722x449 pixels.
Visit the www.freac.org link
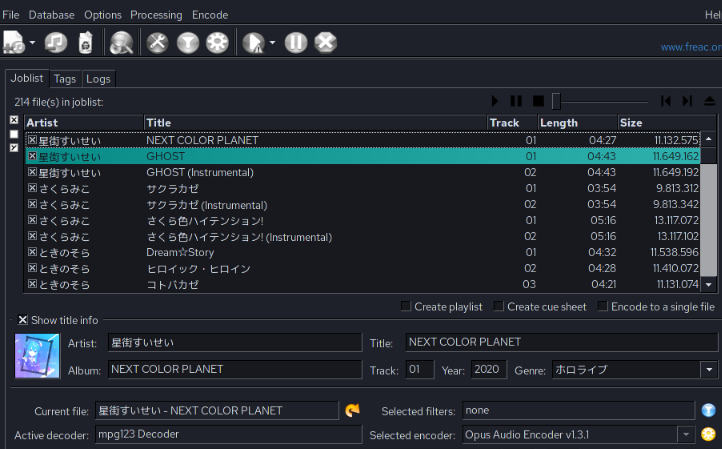[x=691, y=47]
